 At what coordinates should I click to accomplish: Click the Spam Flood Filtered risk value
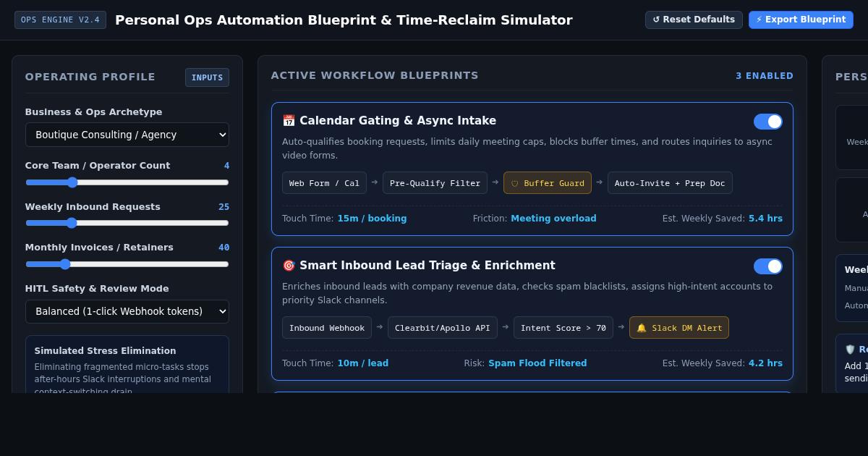(x=537, y=363)
